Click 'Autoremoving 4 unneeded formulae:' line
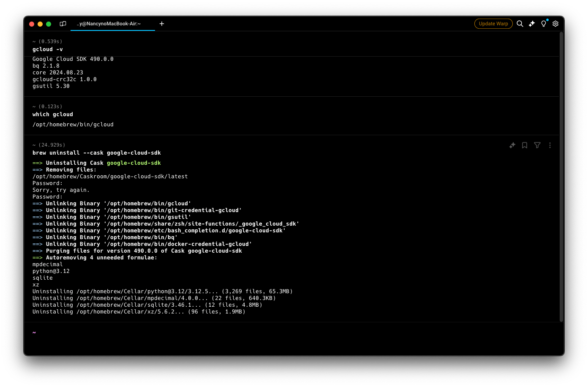The height and width of the screenshot is (387, 588). 95,258
